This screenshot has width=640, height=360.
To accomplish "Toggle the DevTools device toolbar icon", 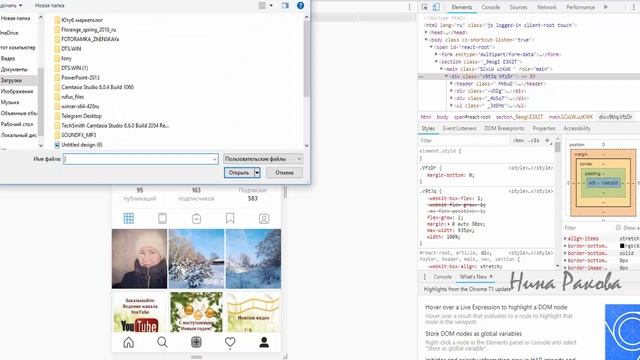I will pyautogui.click(x=436, y=7).
